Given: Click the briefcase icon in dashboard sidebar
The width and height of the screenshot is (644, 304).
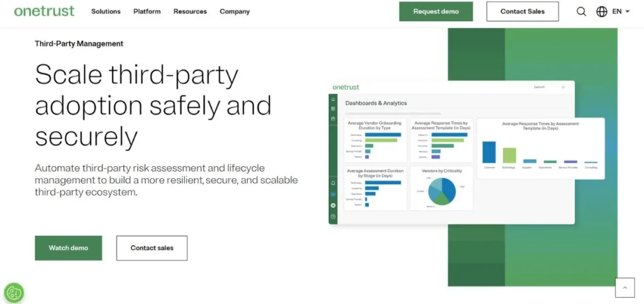Looking at the screenshot, I should click(x=333, y=118).
